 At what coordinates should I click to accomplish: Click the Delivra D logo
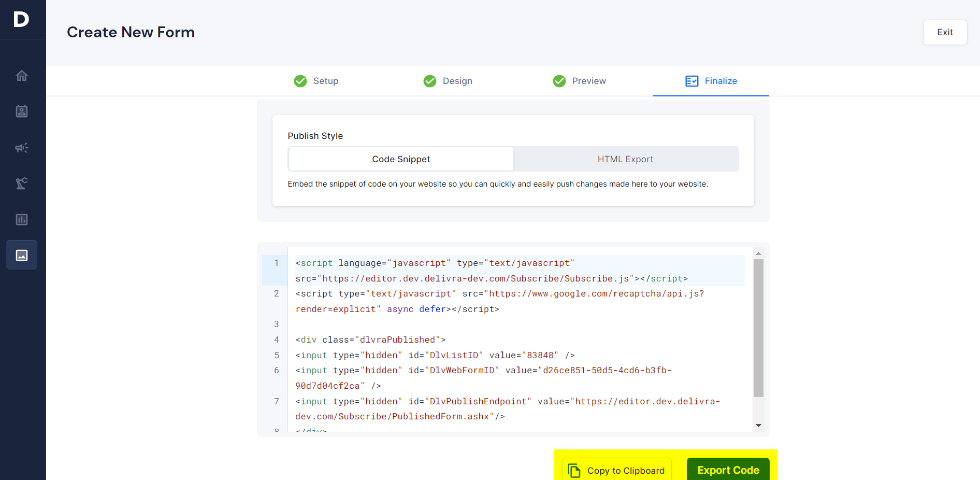tap(21, 20)
